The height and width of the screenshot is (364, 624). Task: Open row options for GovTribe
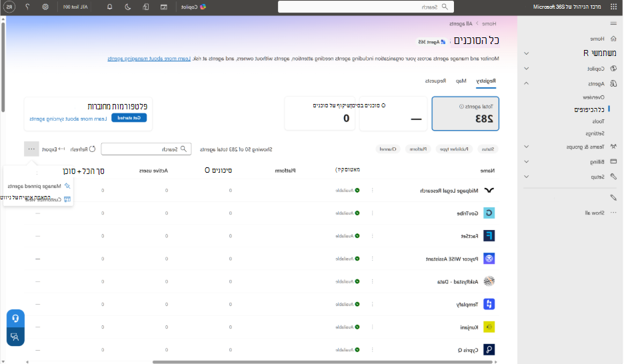pyautogui.click(x=373, y=213)
